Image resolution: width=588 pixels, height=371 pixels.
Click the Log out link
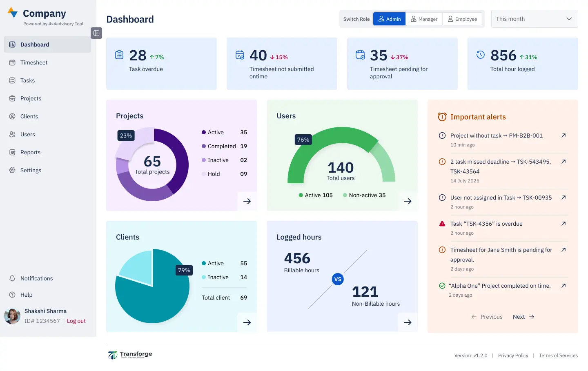pos(76,321)
